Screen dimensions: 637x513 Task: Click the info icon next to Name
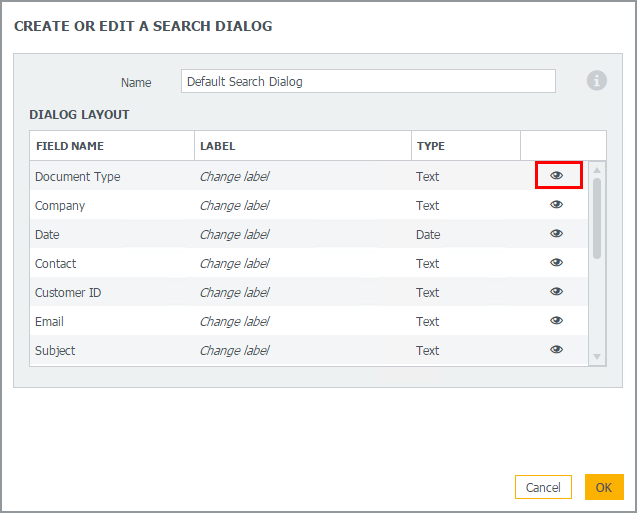click(x=597, y=81)
